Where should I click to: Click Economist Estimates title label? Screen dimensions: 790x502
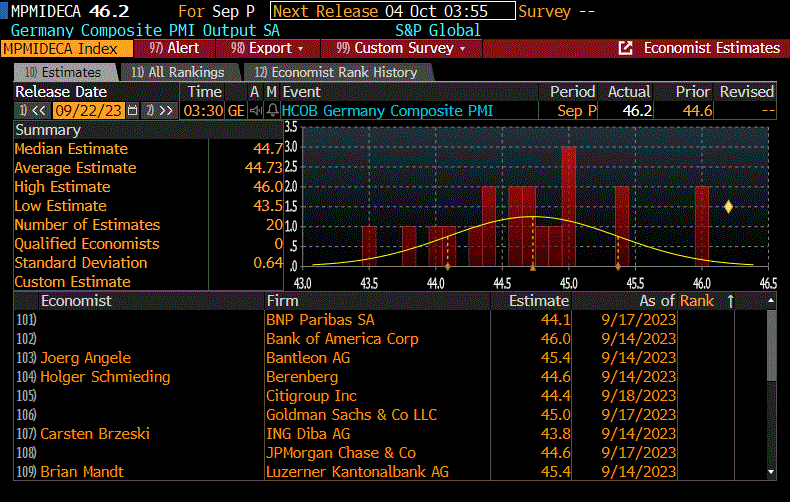[712, 48]
